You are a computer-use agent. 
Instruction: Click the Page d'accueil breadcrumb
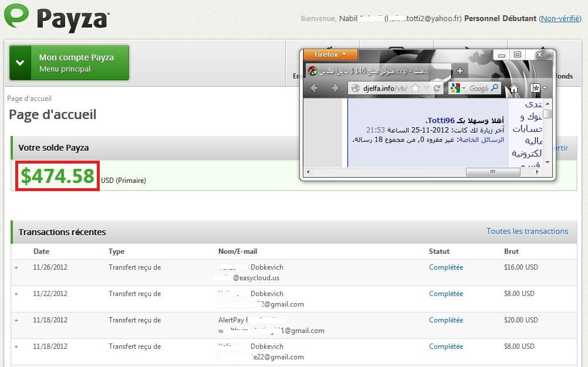(x=29, y=98)
